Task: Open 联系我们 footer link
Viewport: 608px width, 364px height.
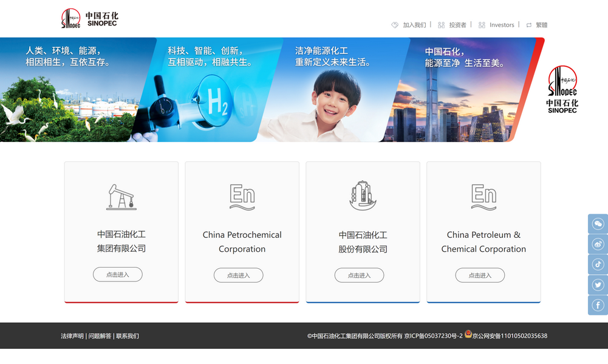Action: (127, 336)
